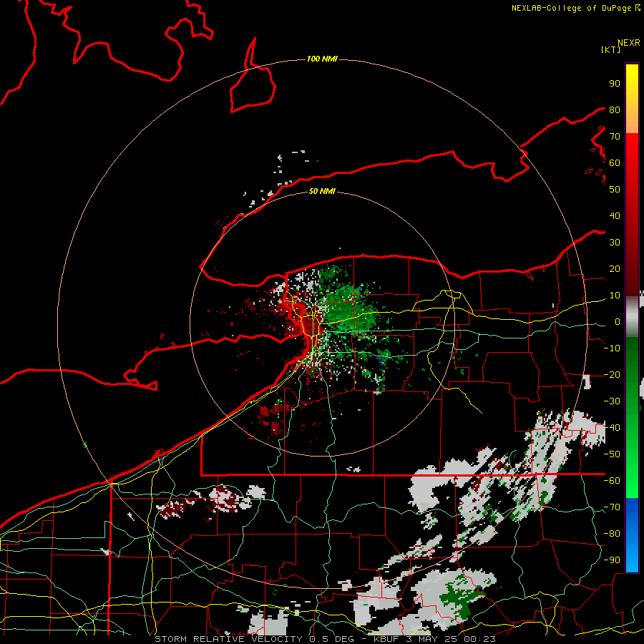Click "STORM RELATIVE VELOCITY" in the bottom caption
644x644 pixels.
coord(229,639)
